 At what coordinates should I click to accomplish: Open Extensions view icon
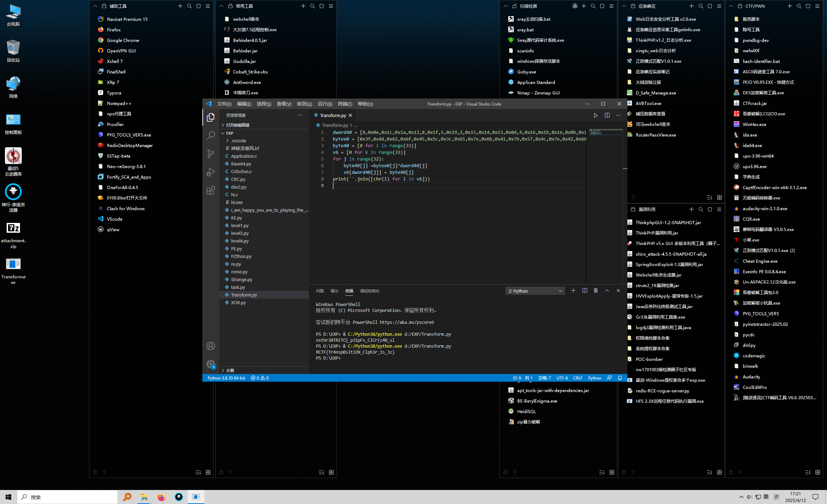pyautogui.click(x=211, y=191)
